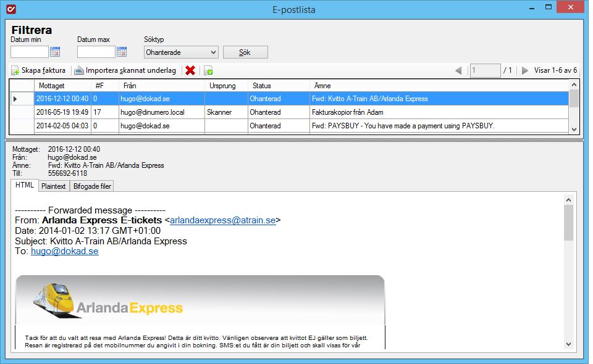Sort by the Från column header
593x364 pixels.
click(161, 86)
